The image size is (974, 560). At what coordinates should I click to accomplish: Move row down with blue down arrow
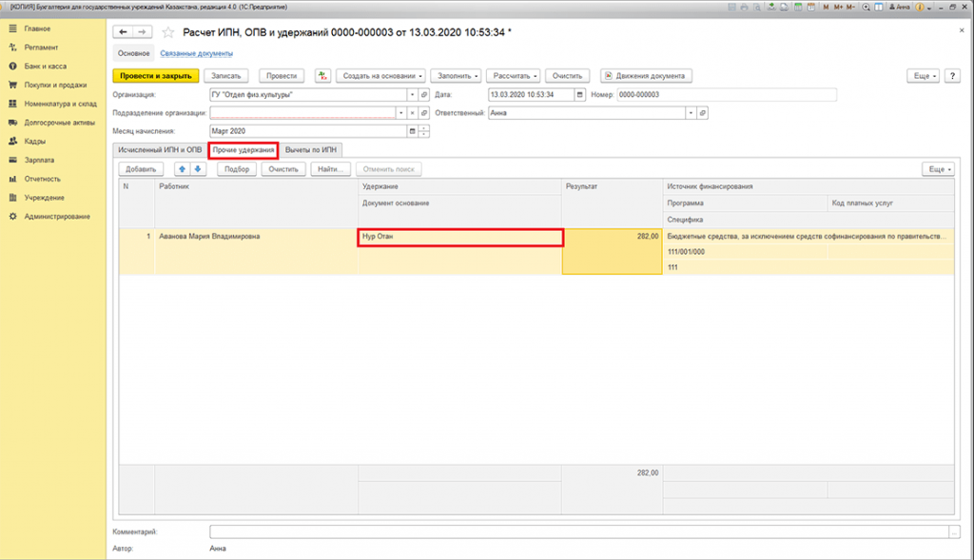[x=198, y=169]
